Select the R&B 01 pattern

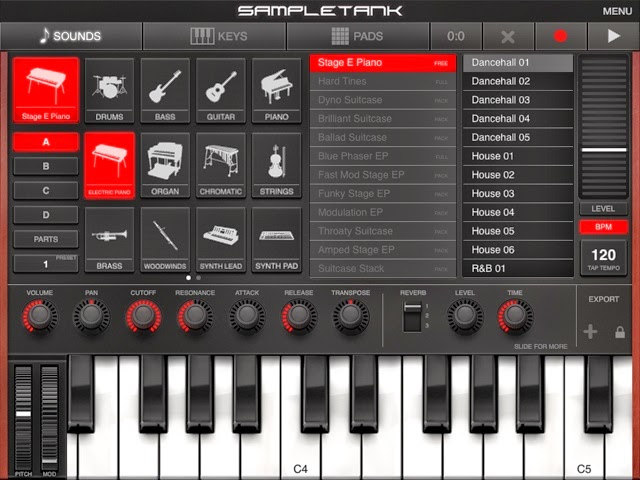[x=518, y=269]
